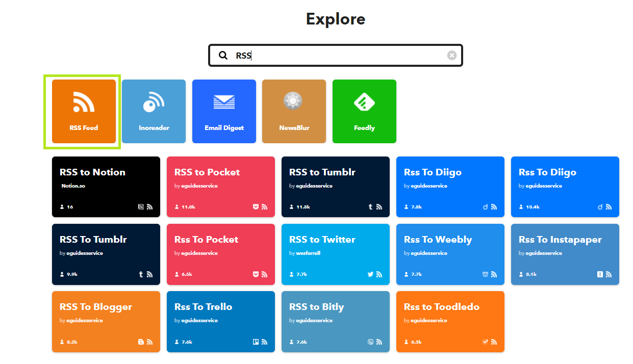Click the author text 'by wesferrell'
633x364 pixels.
pos(305,253)
